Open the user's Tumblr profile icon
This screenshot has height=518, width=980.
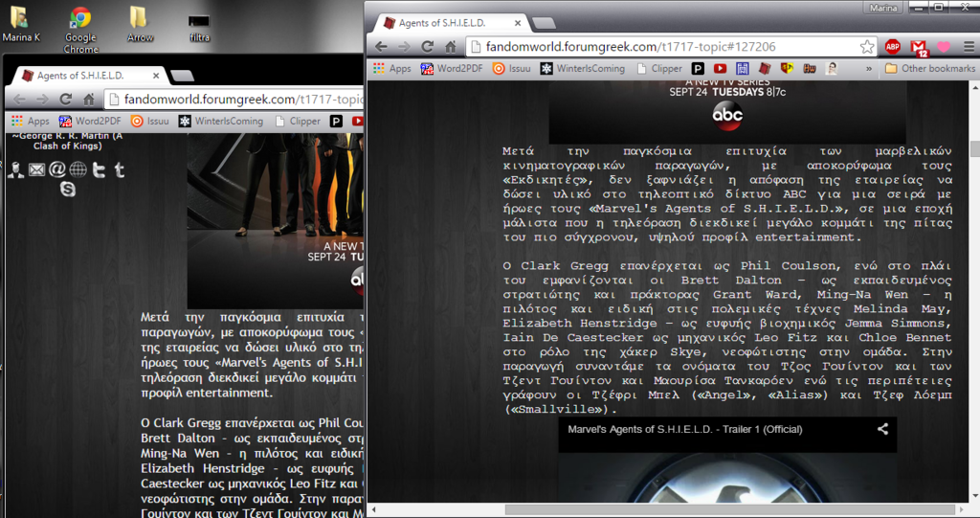click(120, 169)
